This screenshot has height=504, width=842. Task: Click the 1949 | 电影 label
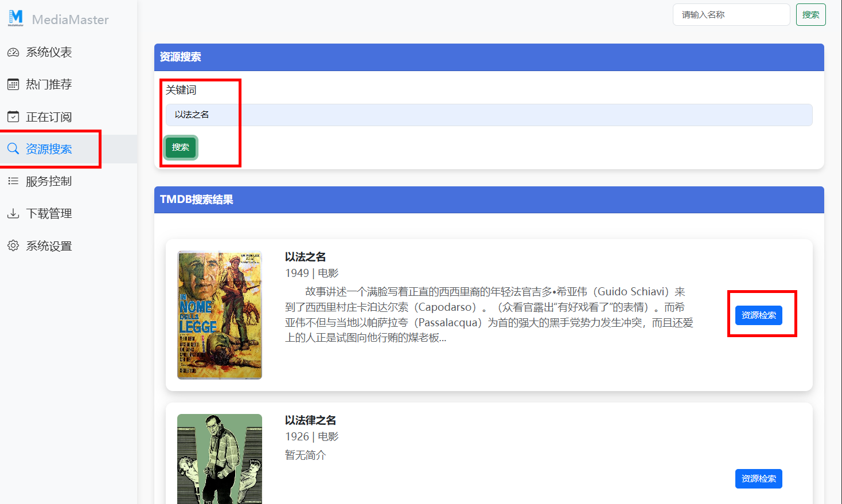pos(312,274)
